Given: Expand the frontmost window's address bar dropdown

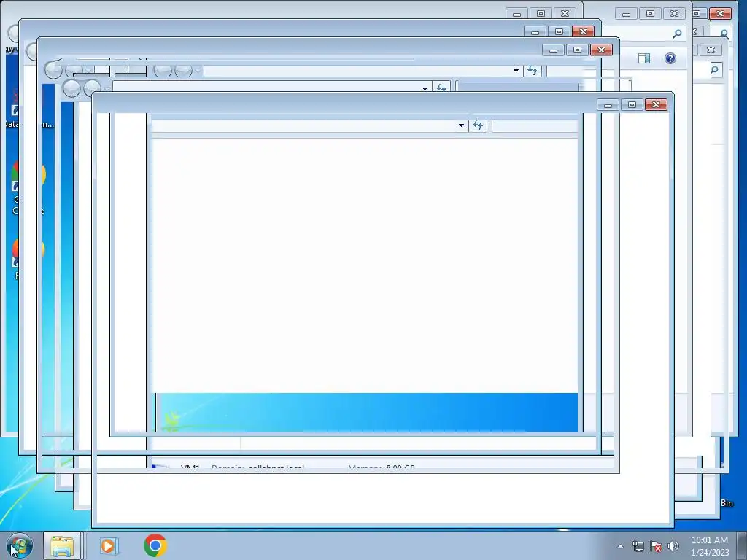Looking at the screenshot, I should coord(461,125).
